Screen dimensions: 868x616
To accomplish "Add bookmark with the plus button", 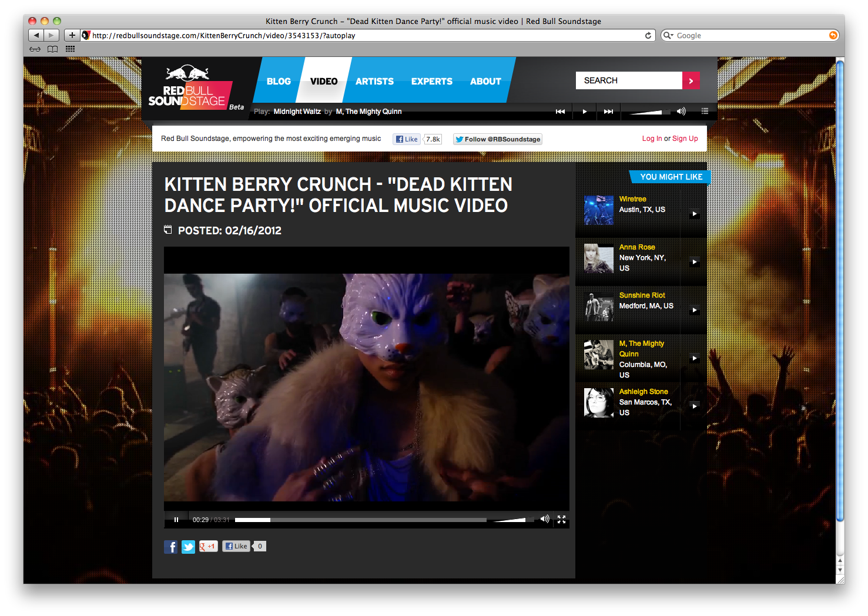I will [x=72, y=35].
